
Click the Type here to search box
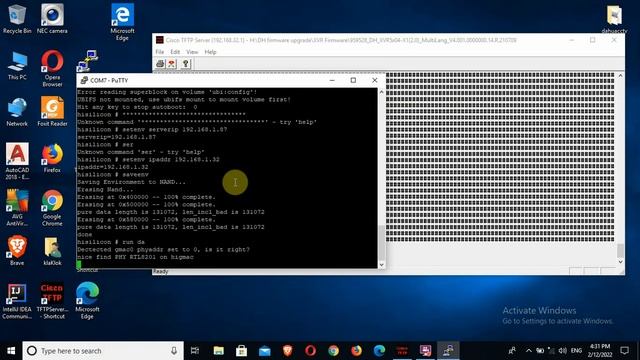[x=103, y=351]
